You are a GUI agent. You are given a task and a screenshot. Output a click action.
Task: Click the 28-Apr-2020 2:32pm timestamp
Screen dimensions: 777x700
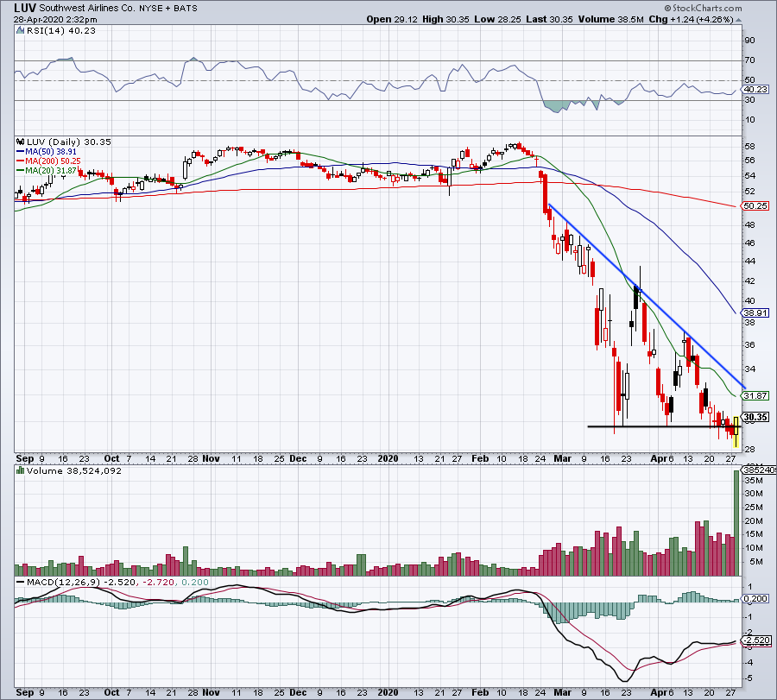55,20
